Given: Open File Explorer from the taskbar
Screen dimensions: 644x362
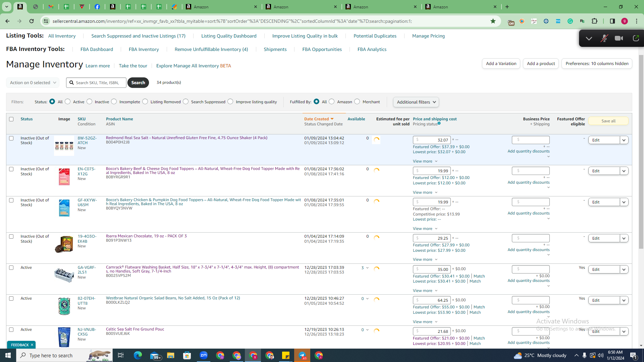Looking at the screenshot, I should [171, 355].
